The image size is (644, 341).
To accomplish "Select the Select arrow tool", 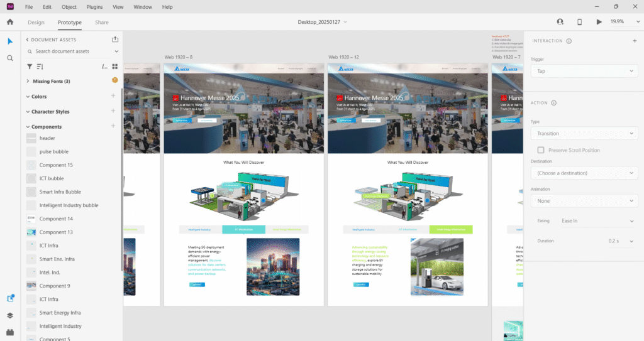I will click(10, 41).
